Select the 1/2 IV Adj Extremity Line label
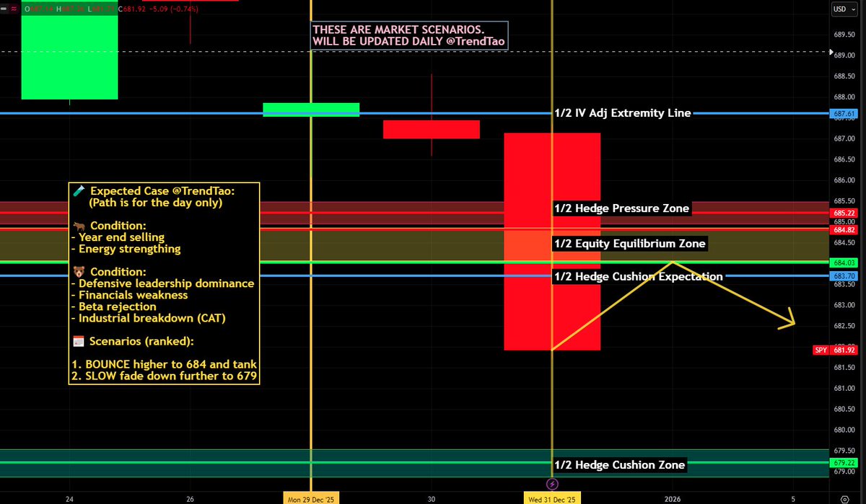Viewport: 866px width, 504px height. 622,113
